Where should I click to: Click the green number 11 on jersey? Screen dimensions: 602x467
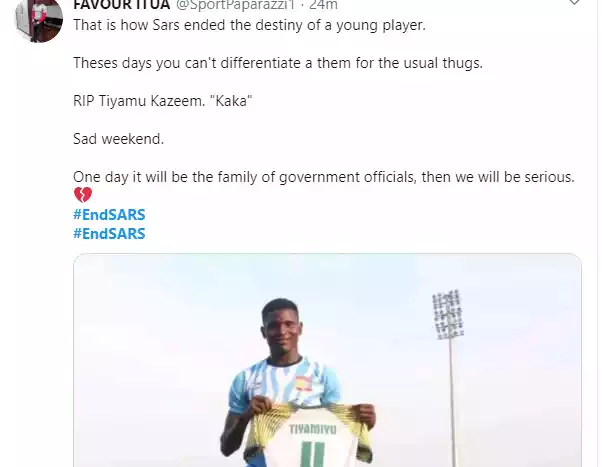[313, 454]
